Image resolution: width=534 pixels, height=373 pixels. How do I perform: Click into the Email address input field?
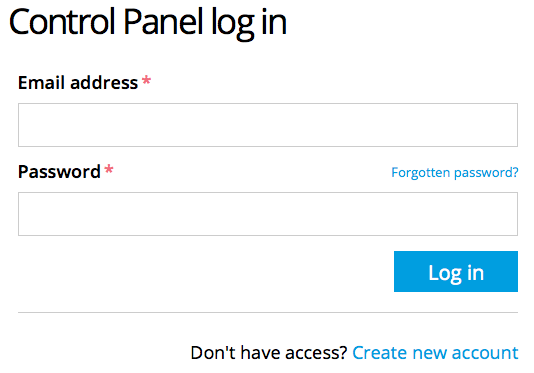pyautogui.click(x=268, y=125)
